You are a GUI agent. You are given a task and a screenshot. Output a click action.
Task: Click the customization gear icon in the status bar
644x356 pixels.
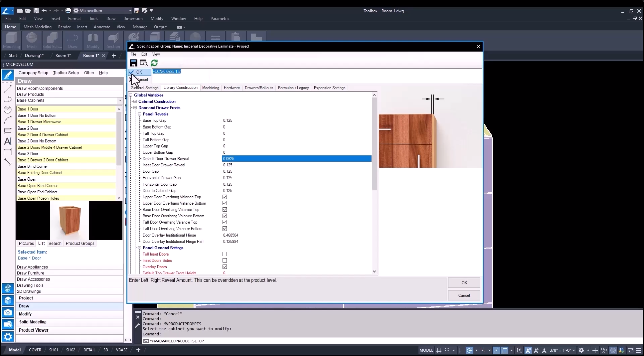pyautogui.click(x=582, y=350)
